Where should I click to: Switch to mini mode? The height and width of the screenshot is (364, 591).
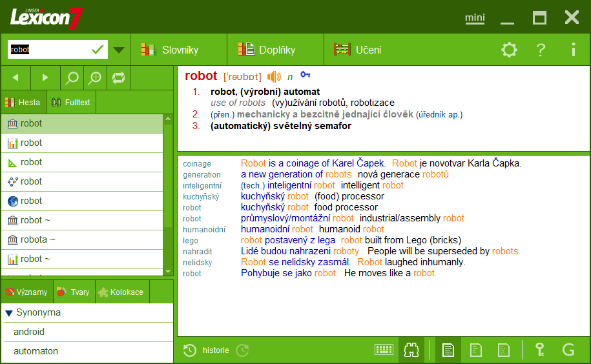tap(475, 17)
